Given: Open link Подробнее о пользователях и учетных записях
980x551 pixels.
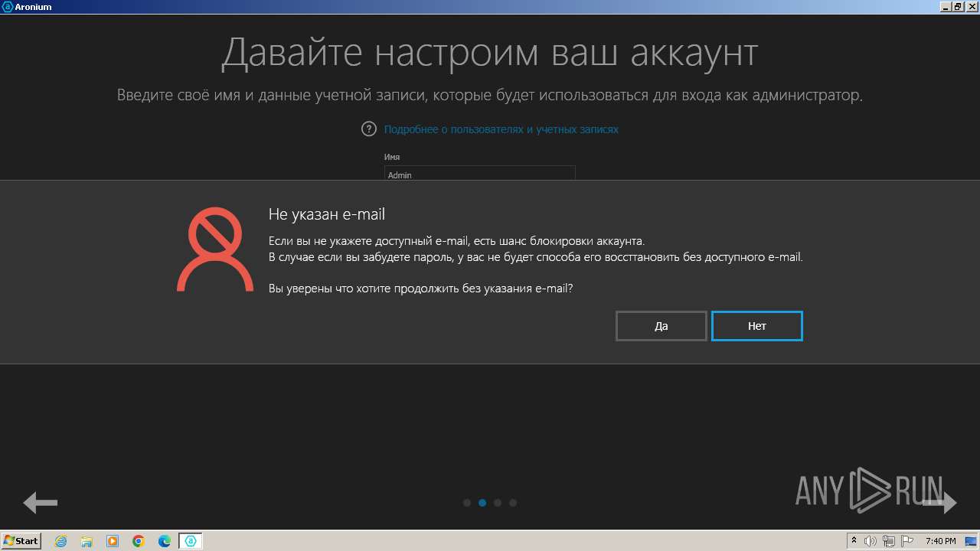Looking at the screenshot, I should coord(501,129).
